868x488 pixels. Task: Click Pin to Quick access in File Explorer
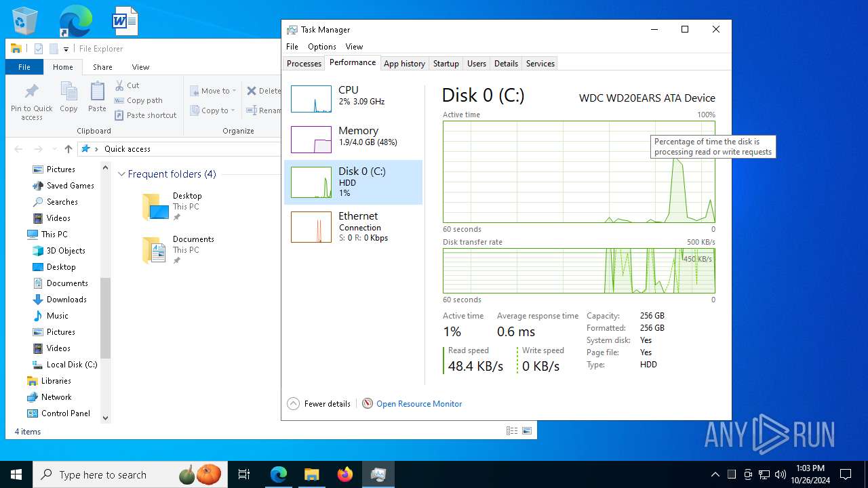click(31, 102)
